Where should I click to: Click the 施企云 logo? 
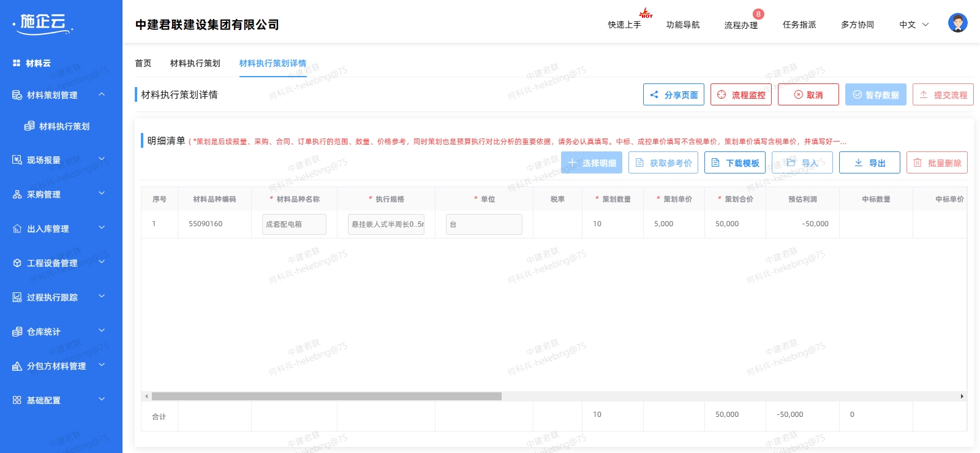click(43, 23)
